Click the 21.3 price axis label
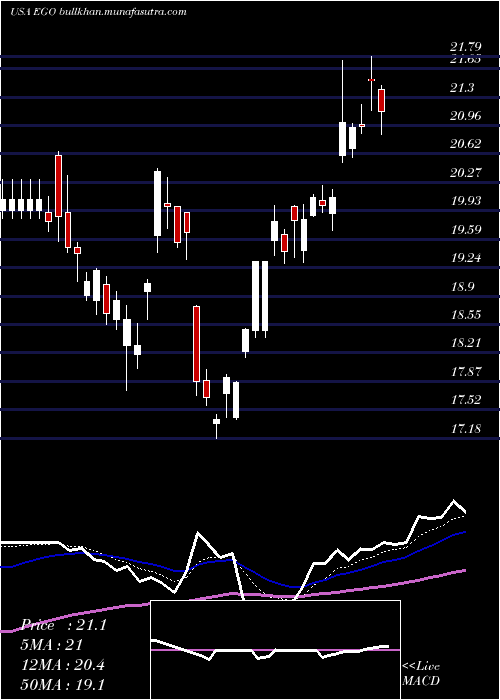This screenshot has height=700, width=500. 462,88
